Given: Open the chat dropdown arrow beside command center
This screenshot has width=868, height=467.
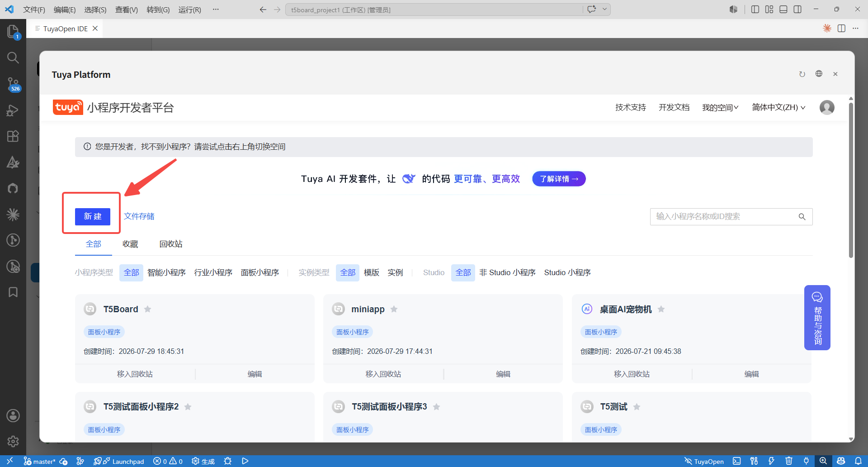Looking at the screenshot, I should pyautogui.click(x=604, y=9).
